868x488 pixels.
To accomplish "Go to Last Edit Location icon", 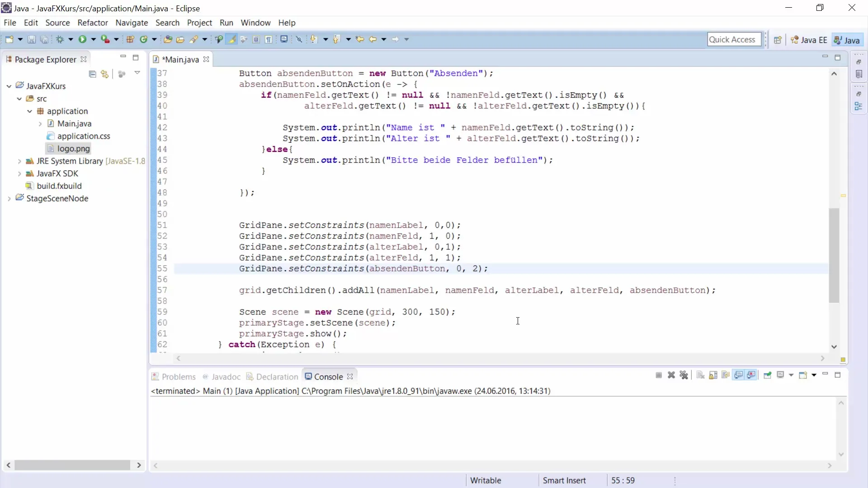I will click(x=360, y=39).
